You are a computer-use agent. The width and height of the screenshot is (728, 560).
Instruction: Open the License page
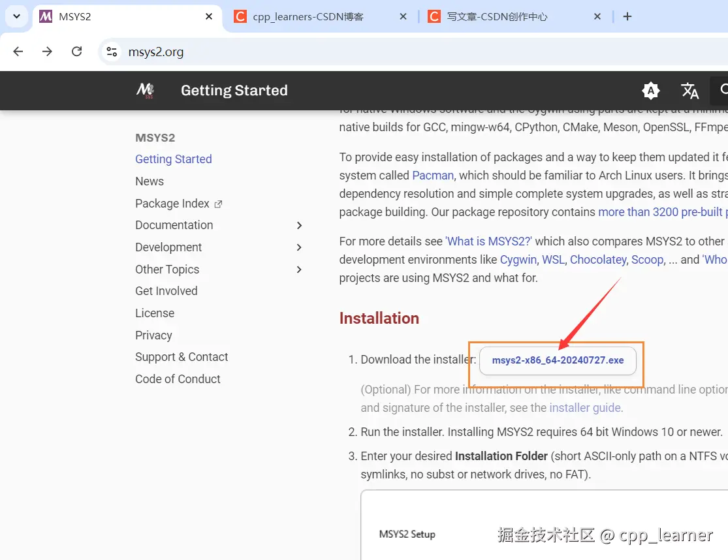pyautogui.click(x=155, y=313)
